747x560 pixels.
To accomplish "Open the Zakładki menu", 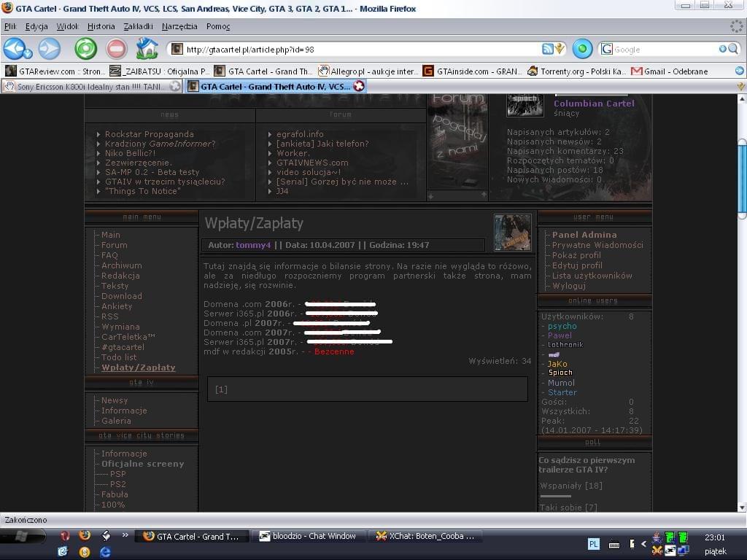I will [x=138, y=26].
